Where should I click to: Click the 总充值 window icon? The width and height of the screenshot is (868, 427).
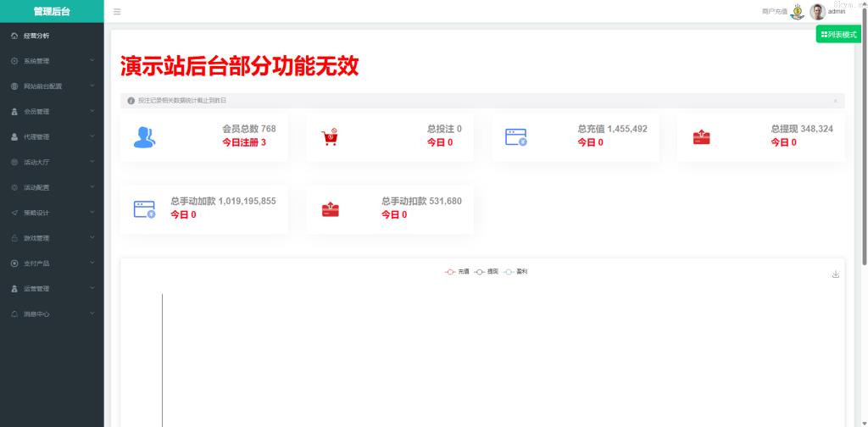click(516, 137)
